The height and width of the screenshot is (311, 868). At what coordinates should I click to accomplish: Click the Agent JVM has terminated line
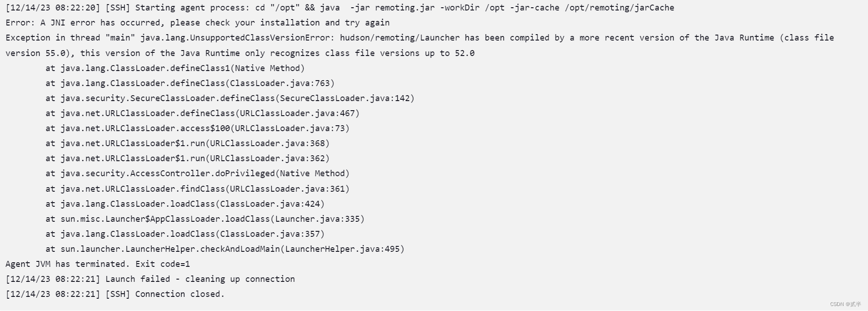click(x=98, y=264)
